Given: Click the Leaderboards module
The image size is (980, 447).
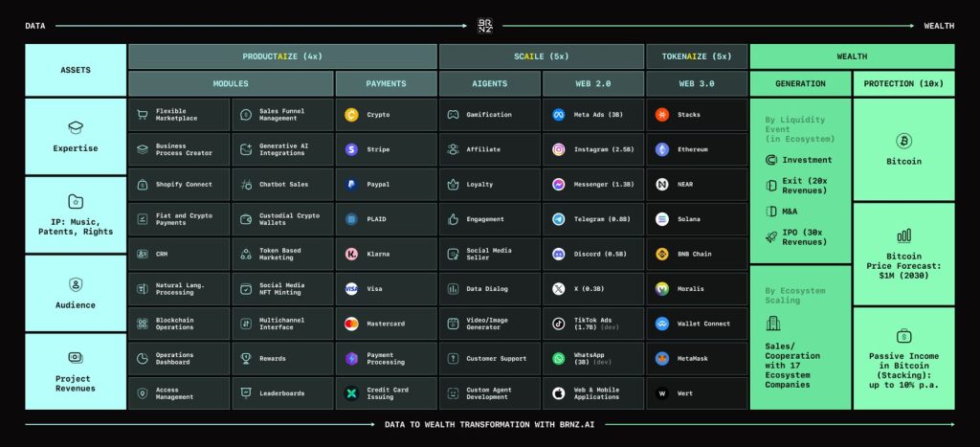Looking at the screenshot, I should [x=282, y=393].
